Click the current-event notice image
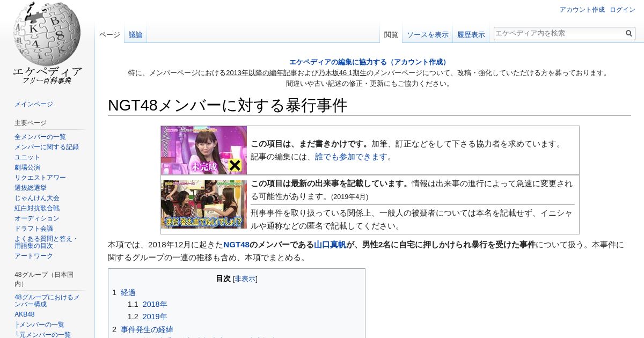This screenshot has height=338, width=644. coord(204,204)
